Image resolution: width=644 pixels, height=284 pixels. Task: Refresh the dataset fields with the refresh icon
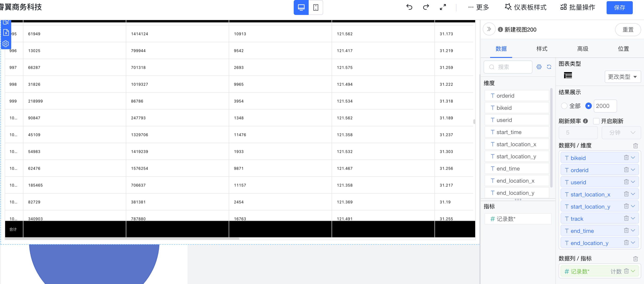549,67
